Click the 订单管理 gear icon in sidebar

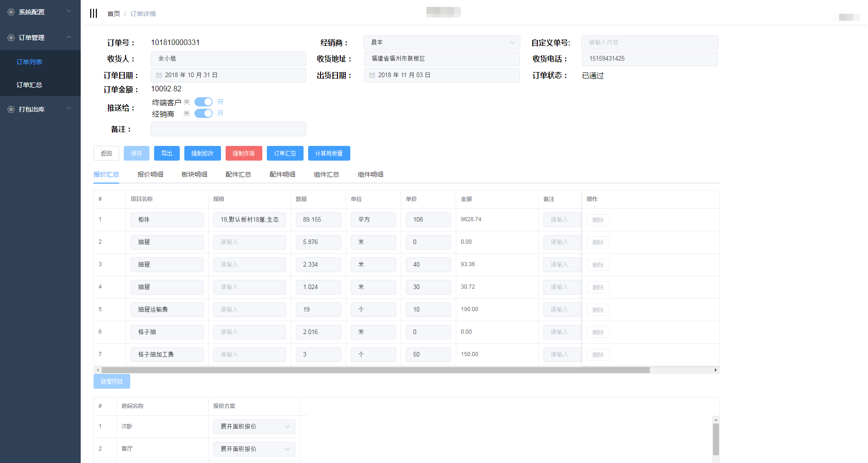11,38
